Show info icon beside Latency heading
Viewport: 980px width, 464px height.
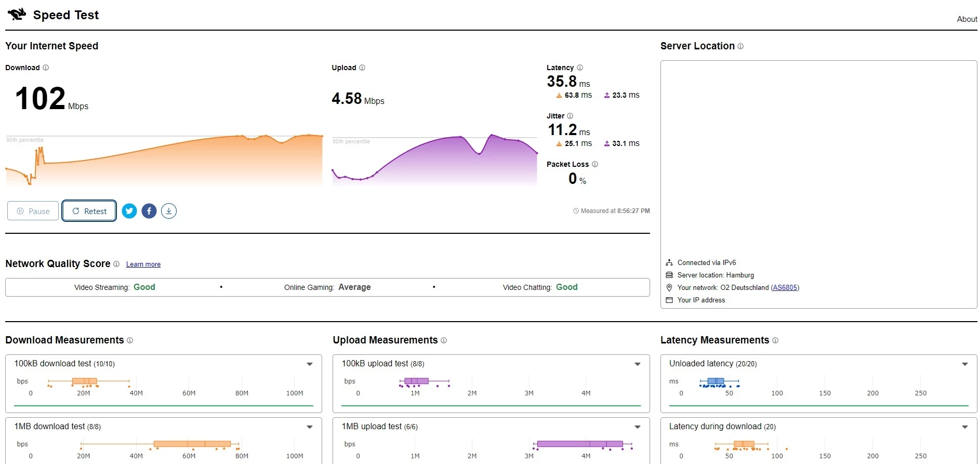point(580,68)
